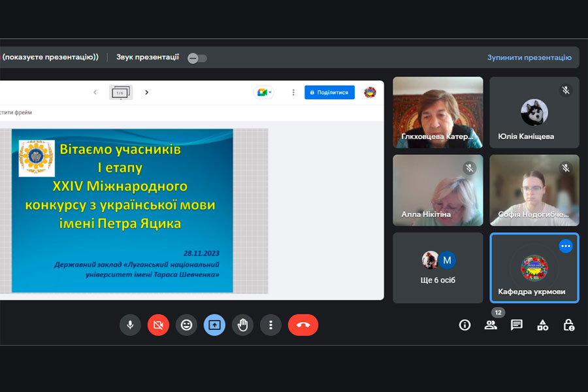Select Алла Нікітіна video tile
The height and width of the screenshot is (392, 588).
[x=438, y=190]
